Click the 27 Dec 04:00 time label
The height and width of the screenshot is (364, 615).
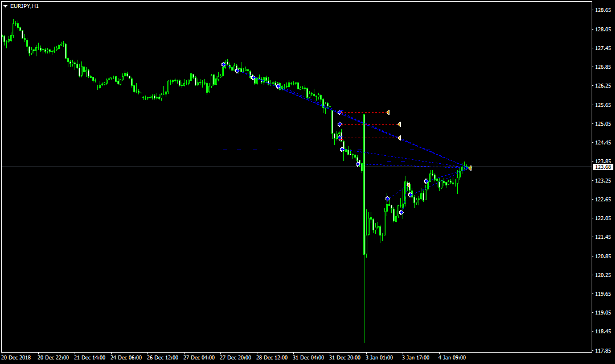(199, 358)
